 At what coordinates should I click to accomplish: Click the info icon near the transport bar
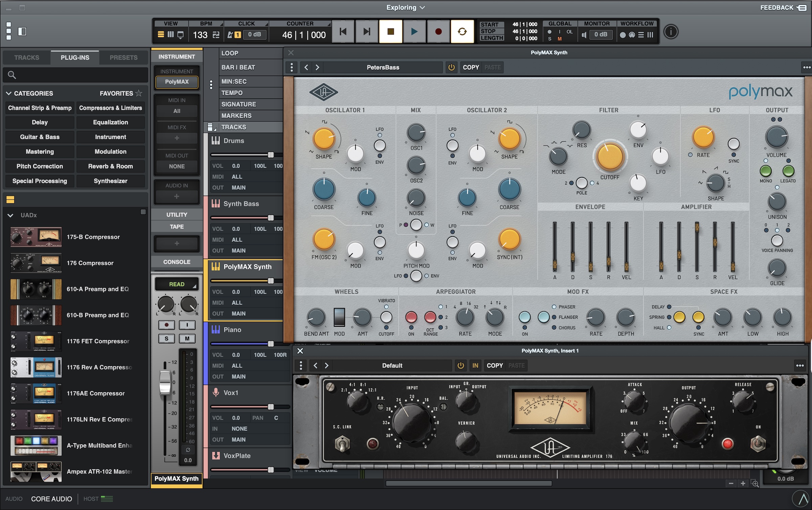671,31
